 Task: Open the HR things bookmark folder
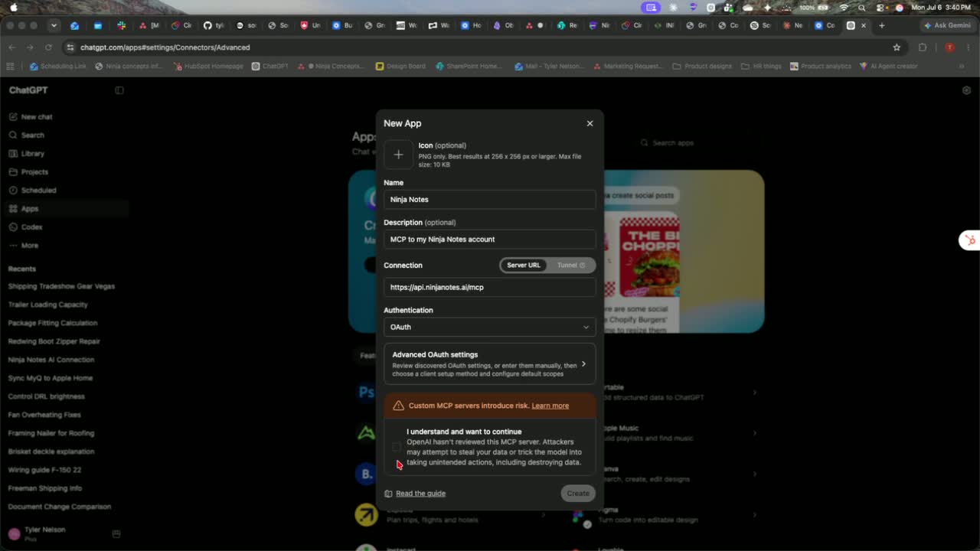pos(761,67)
